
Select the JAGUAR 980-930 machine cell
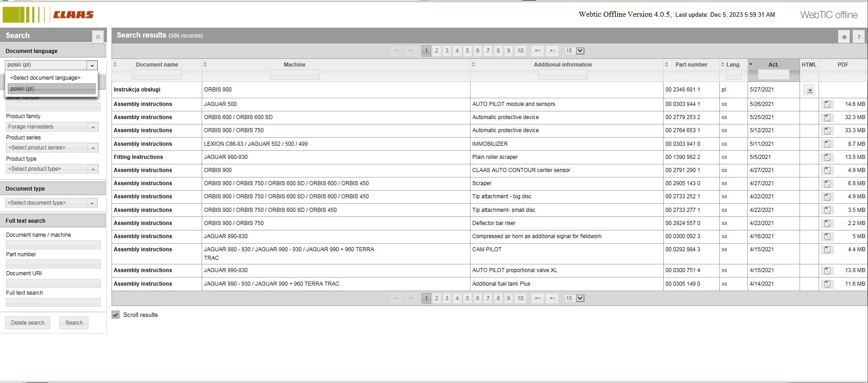[x=226, y=157]
